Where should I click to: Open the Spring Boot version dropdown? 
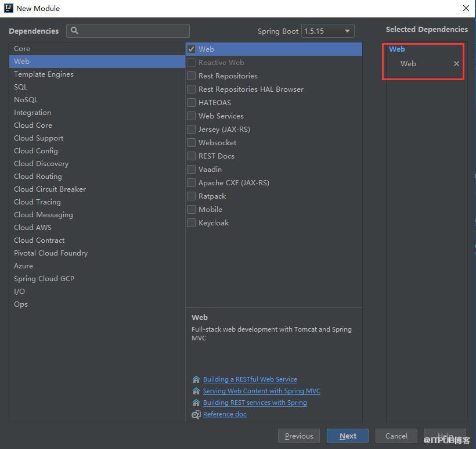click(x=327, y=31)
